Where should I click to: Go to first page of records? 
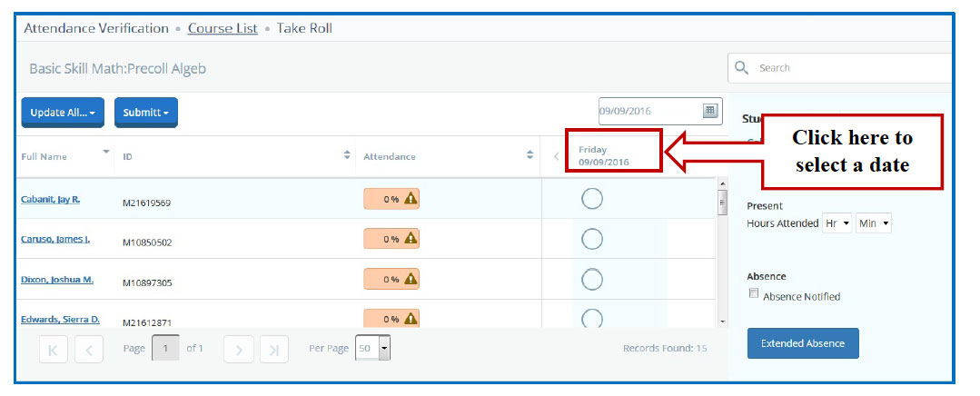click(x=54, y=349)
